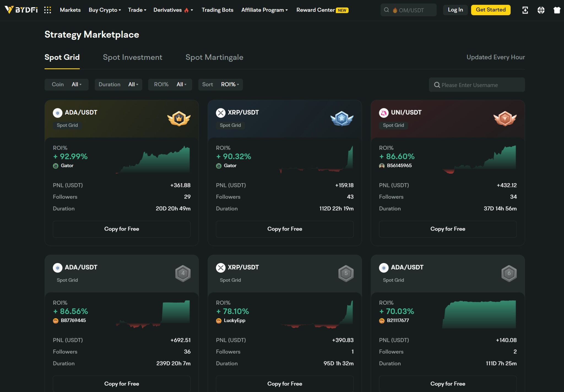Click the BYDFi logo
The height and width of the screenshot is (392, 564).
pos(21,10)
